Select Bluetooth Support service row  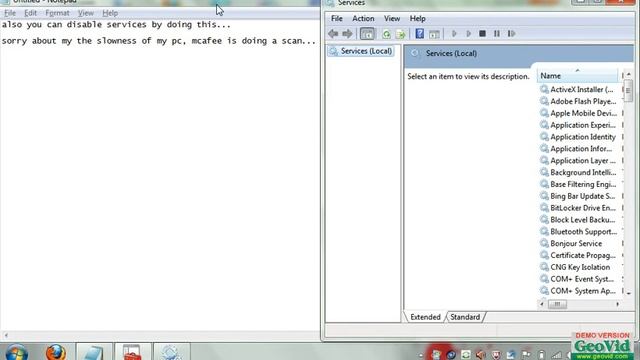click(x=578, y=231)
